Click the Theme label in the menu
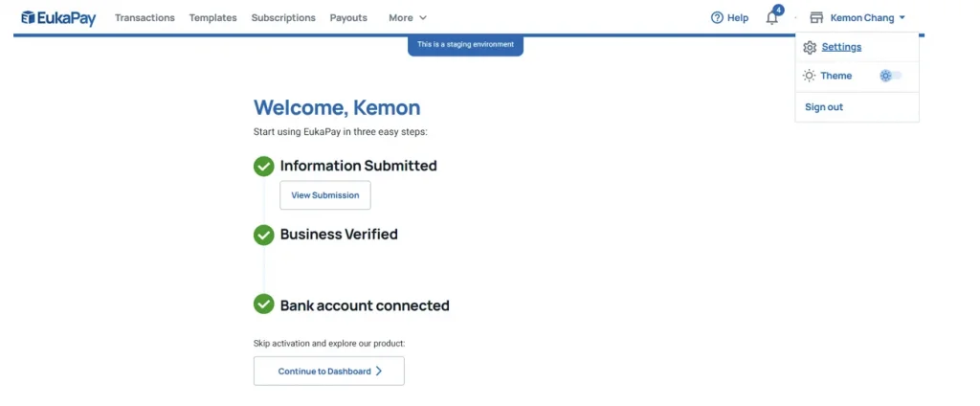This screenshot has height=406, width=980. coord(836,76)
